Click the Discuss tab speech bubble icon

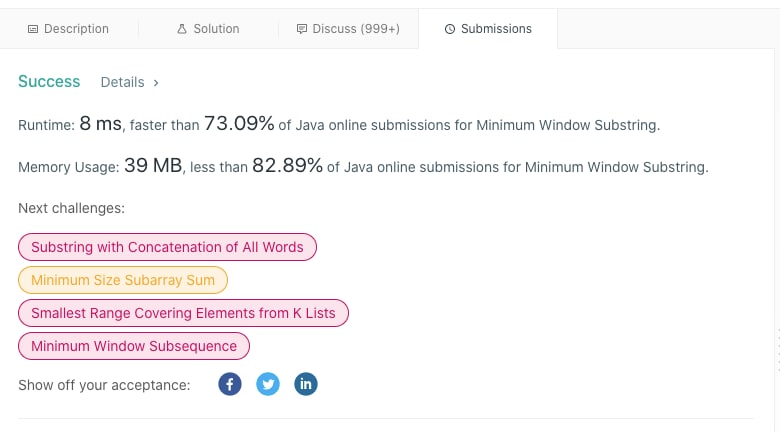pyautogui.click(x=301, y=29)
